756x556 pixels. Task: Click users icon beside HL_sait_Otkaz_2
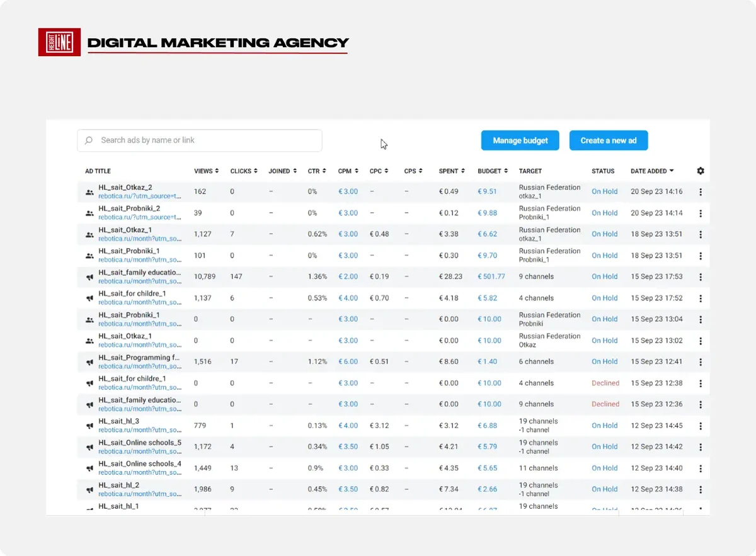click(90, 192)
